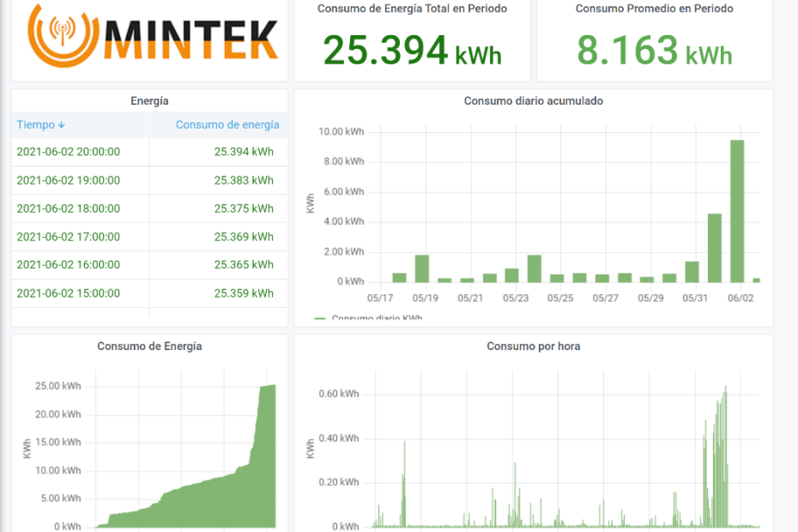Click the 25.375 kWh value cell

tap(244, 209)
